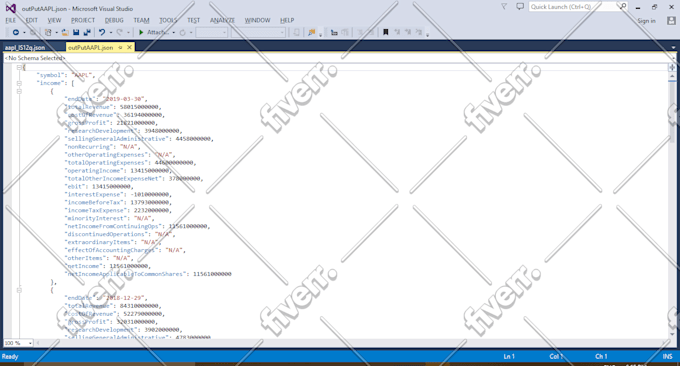Pin the outPutAAPL.json tab
The height and width of the screenshot is (366, 680).
pyautogui.click(x=121, y=47)
